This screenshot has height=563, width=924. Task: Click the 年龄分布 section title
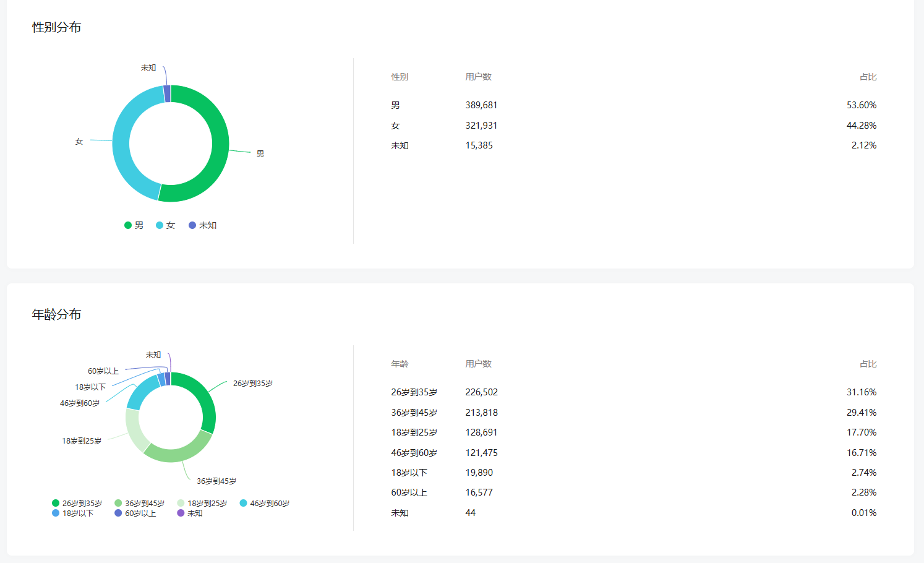pos(56,314)
